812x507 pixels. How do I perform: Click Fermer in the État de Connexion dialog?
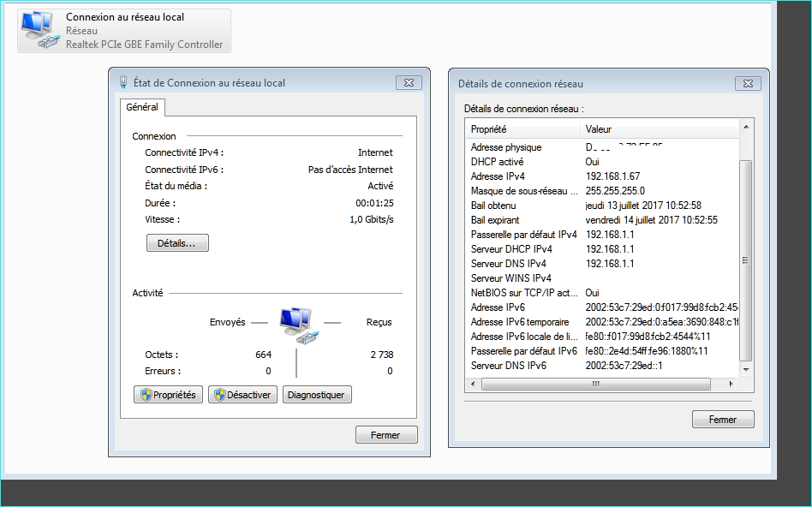coord(386,435)
